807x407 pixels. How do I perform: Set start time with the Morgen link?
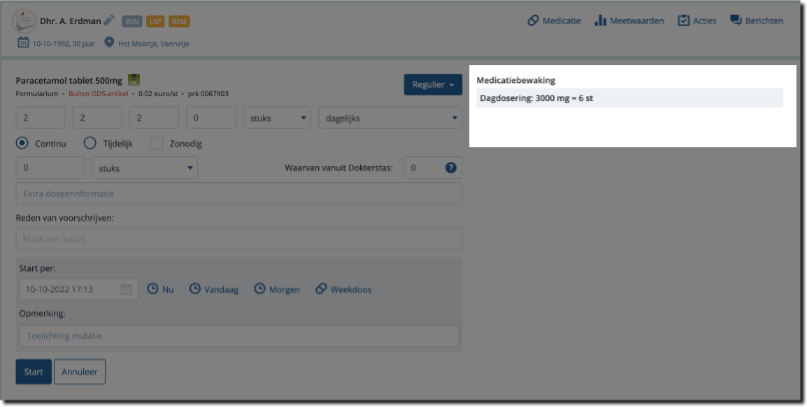pos(277,289)
